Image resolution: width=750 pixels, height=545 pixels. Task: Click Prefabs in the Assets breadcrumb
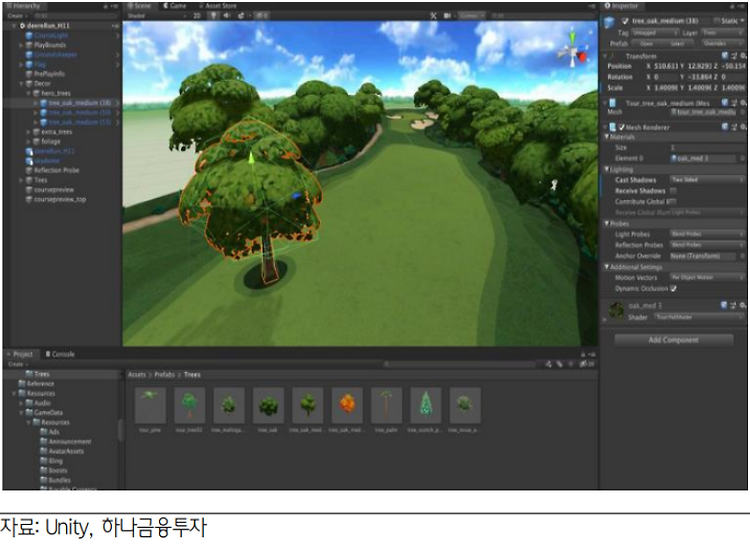(164, 375)
